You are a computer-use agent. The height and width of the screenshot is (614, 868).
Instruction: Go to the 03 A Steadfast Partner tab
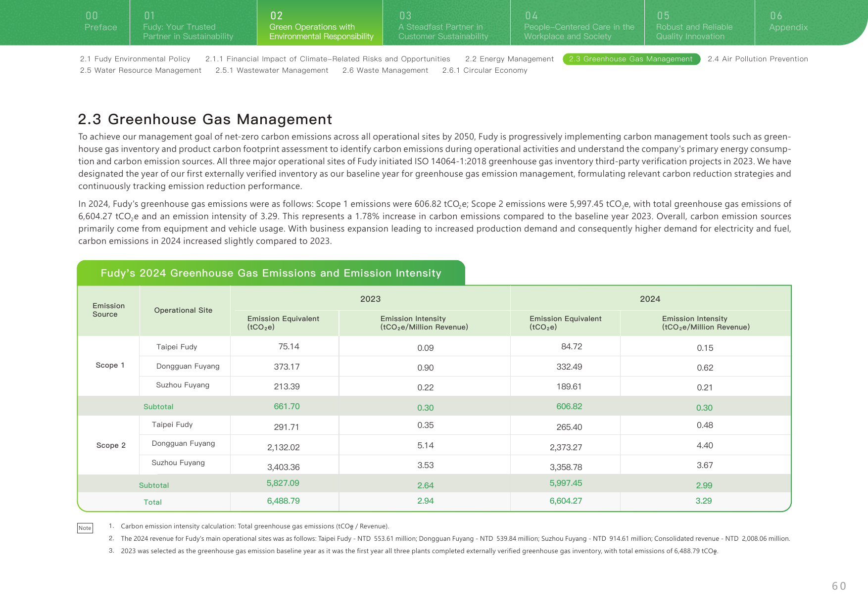coord(446,22)
